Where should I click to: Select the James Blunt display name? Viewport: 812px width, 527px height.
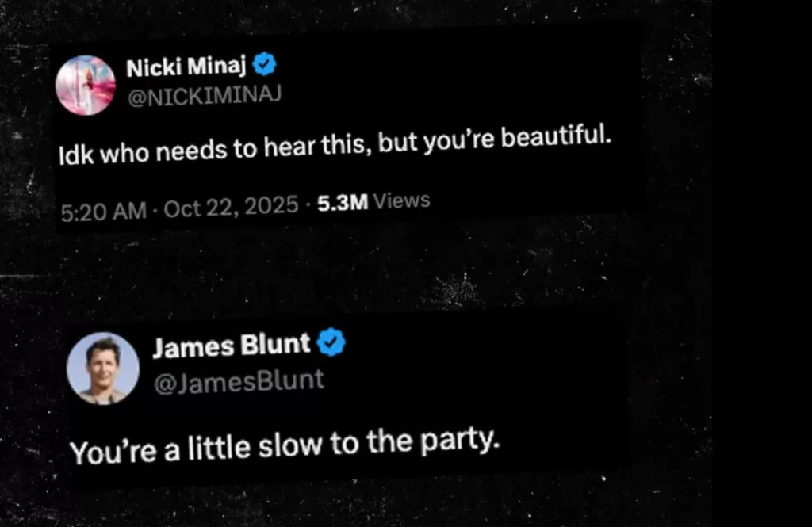click(231, 345)
